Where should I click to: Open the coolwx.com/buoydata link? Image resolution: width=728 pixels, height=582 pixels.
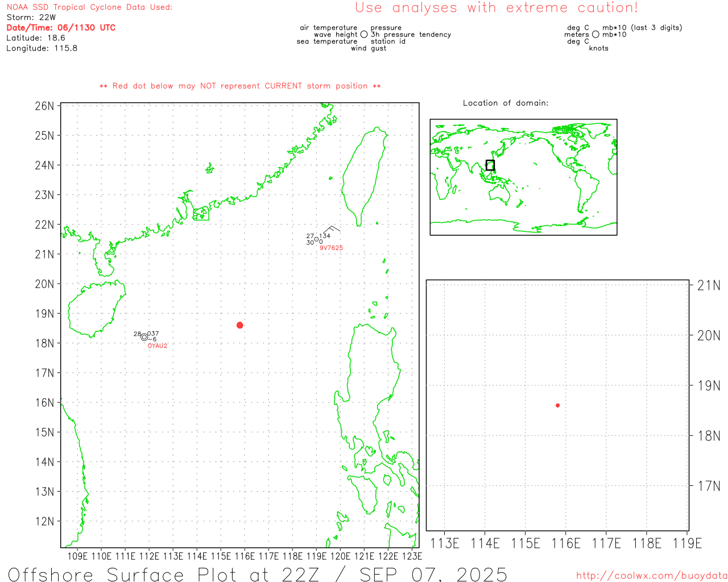pyautogui.click(x=652, y=576)
